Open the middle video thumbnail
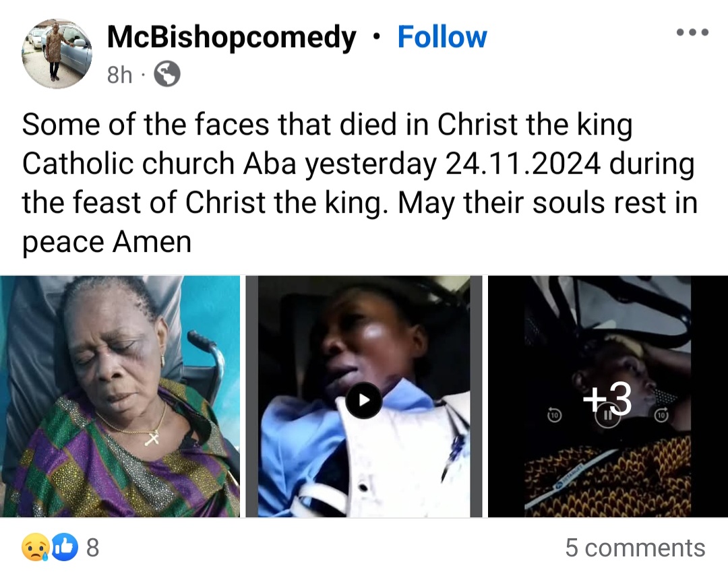The height and width of the screenshot is (578, 728). tap(363, 400)
